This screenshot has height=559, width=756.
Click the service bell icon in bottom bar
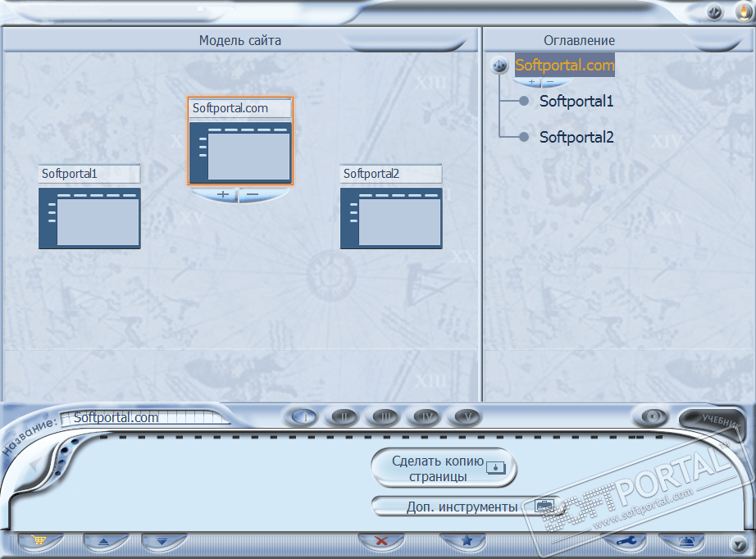coord(686,541)
